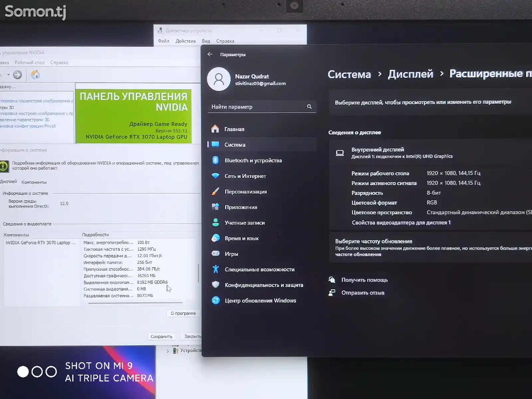Select the Доступная графическая память 16265 МБ row
Image resolution: width=532 pixels, height=399 pixels.
pyautogui.click(x=120, y=276)
